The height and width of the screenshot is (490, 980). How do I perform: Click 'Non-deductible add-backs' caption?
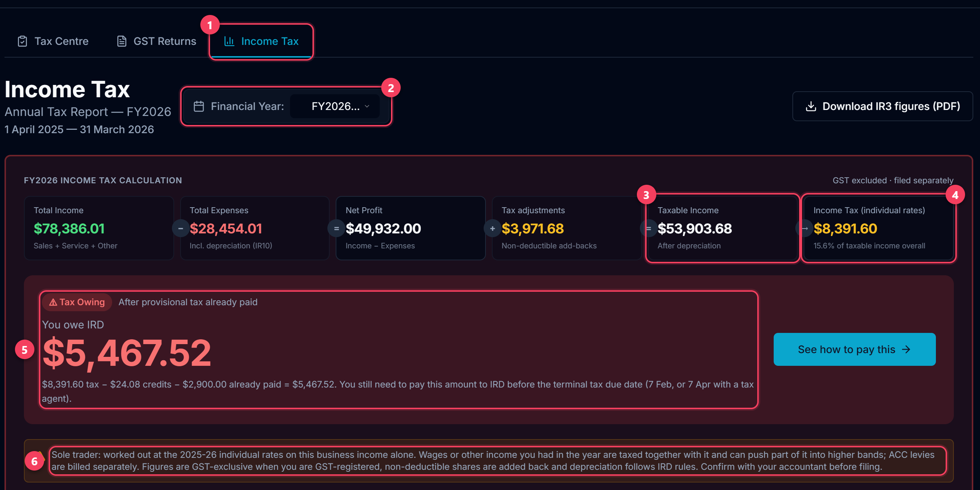click(x=549, y=246)
